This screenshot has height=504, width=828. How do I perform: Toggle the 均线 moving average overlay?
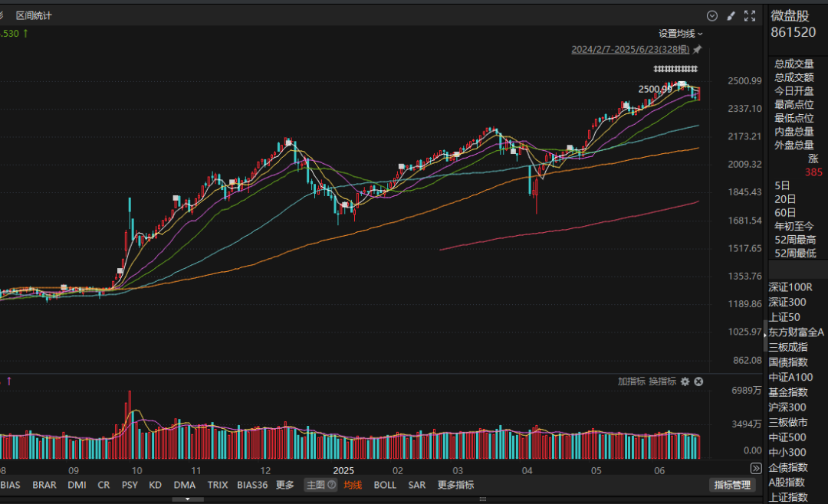[x=353, y=485]
